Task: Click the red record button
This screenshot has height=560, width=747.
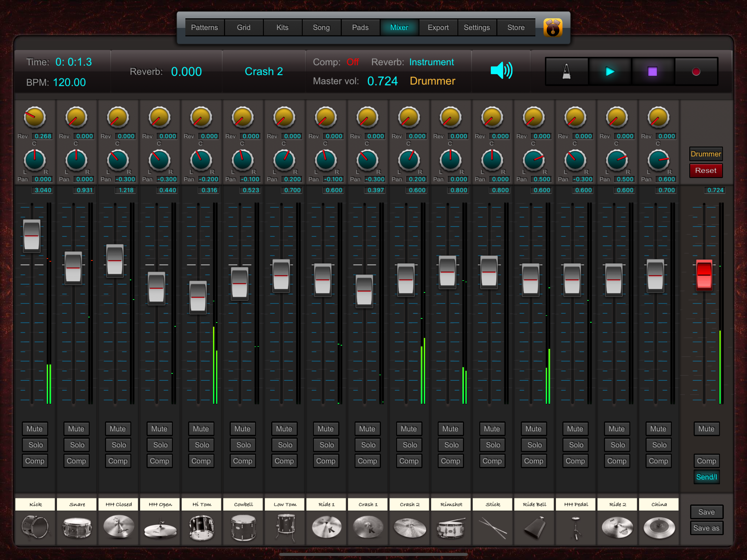Action: [696, 72]
